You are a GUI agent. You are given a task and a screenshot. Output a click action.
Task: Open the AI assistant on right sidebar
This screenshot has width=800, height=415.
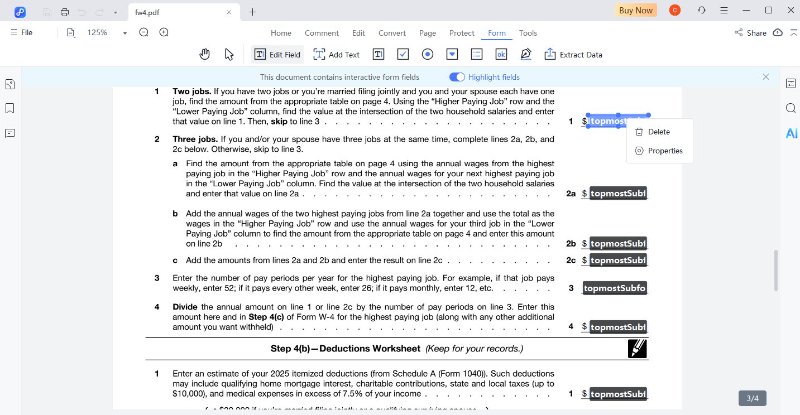[791, 133]
